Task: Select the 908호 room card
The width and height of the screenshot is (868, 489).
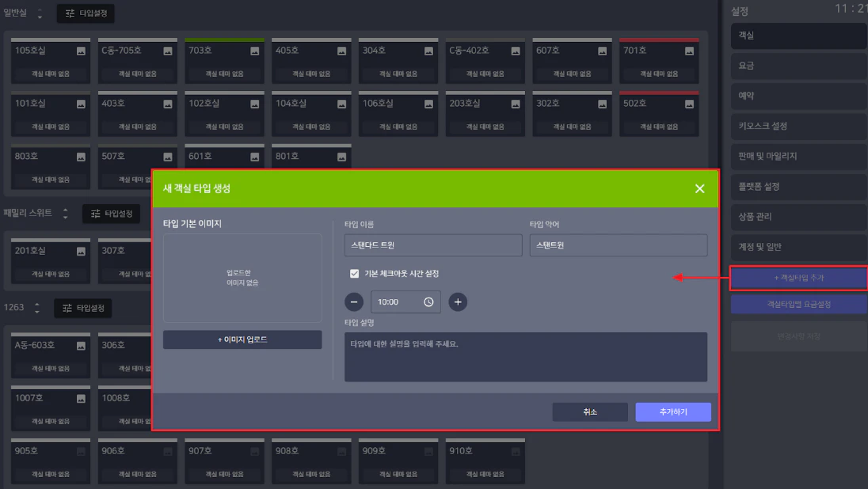Action: pos(311,462)
